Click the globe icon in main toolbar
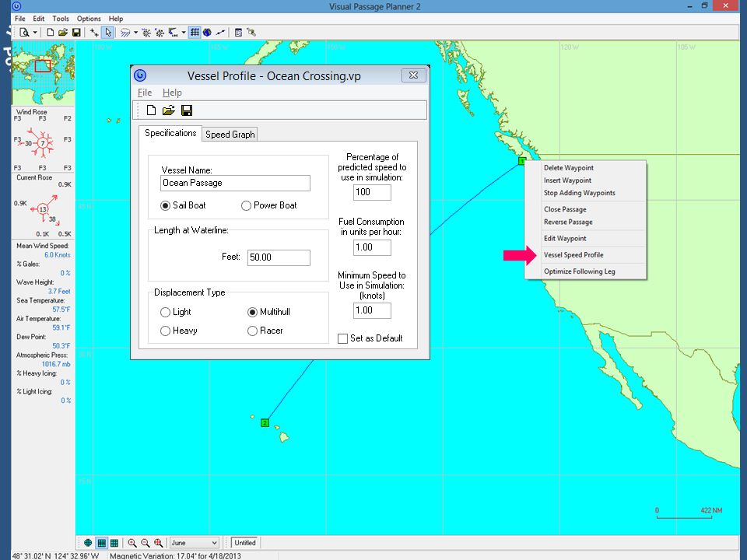Viewport: 747px width, 560px height. point(207,33)
